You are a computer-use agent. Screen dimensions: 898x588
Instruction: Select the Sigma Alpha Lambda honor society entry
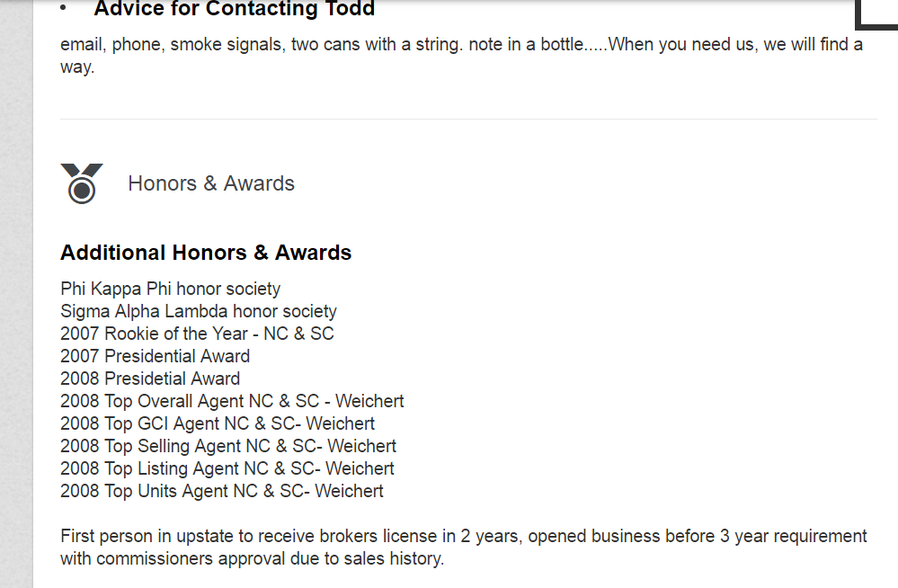point(199,311)
